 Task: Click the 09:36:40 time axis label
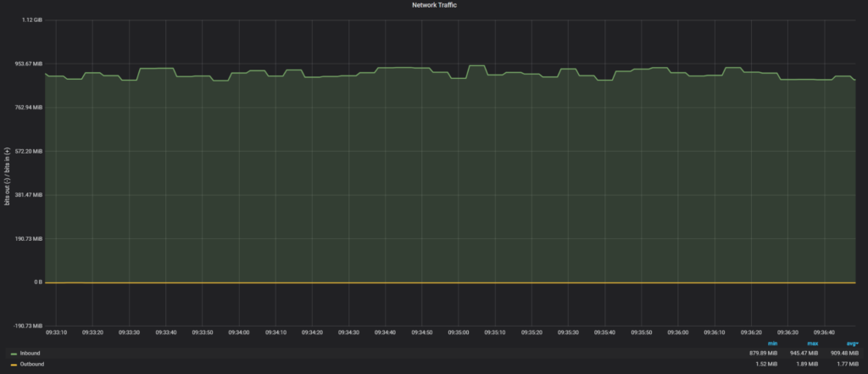coord(825,333)
